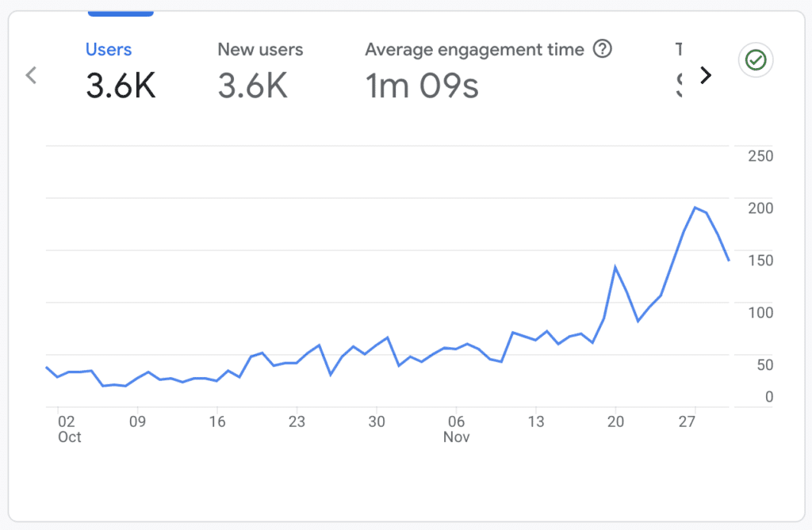Click the green checkmark data quality icon

756,60
